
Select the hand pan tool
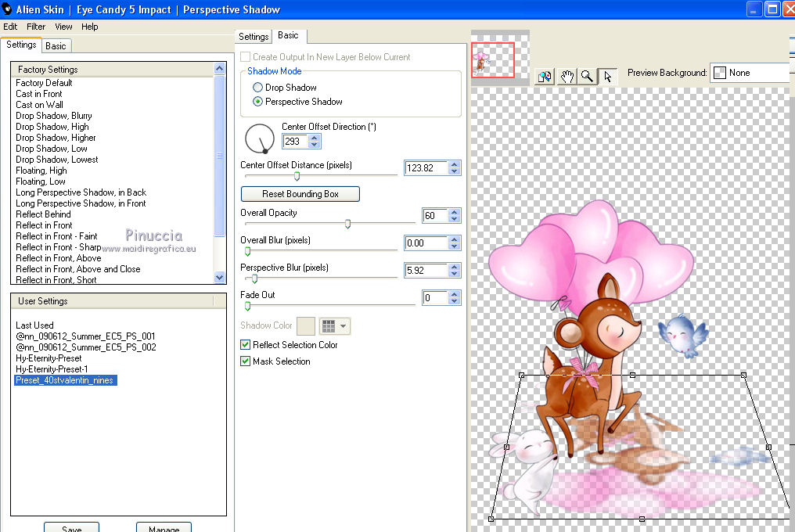point(567,77)
